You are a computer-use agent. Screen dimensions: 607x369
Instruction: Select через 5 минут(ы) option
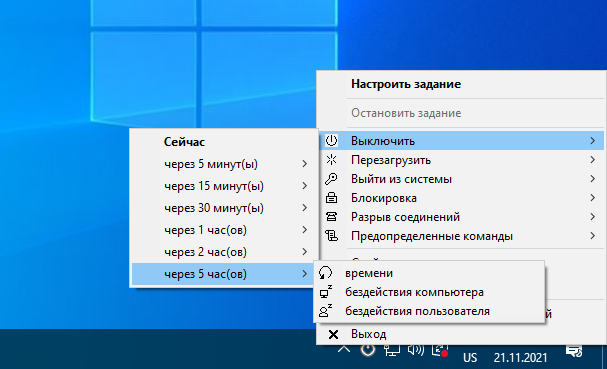click(x=223, y=164)
